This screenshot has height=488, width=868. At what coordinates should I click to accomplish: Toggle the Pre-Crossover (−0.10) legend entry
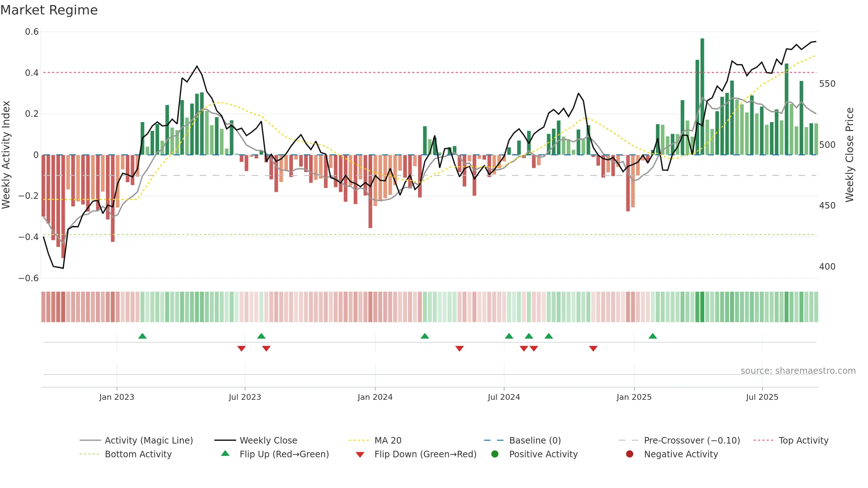[680, 440]
